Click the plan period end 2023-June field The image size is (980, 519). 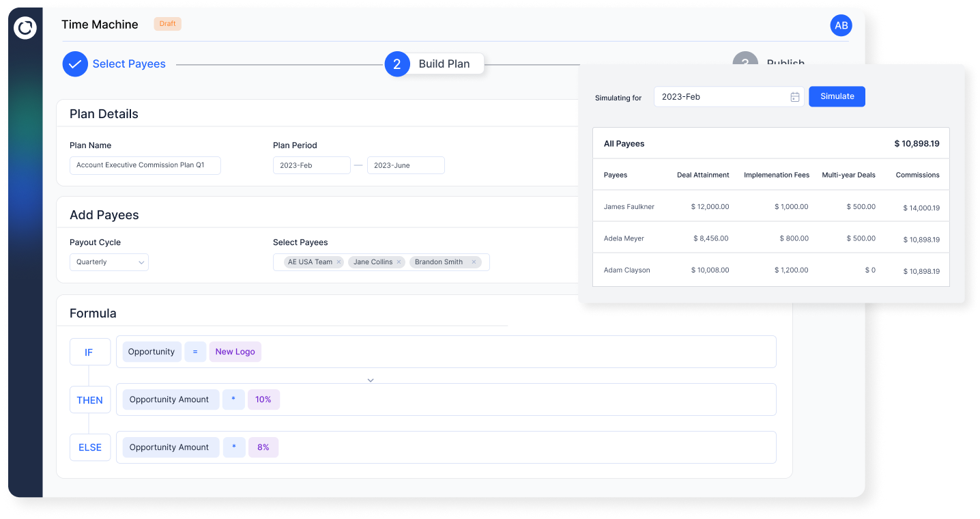[x=406, y=165]
